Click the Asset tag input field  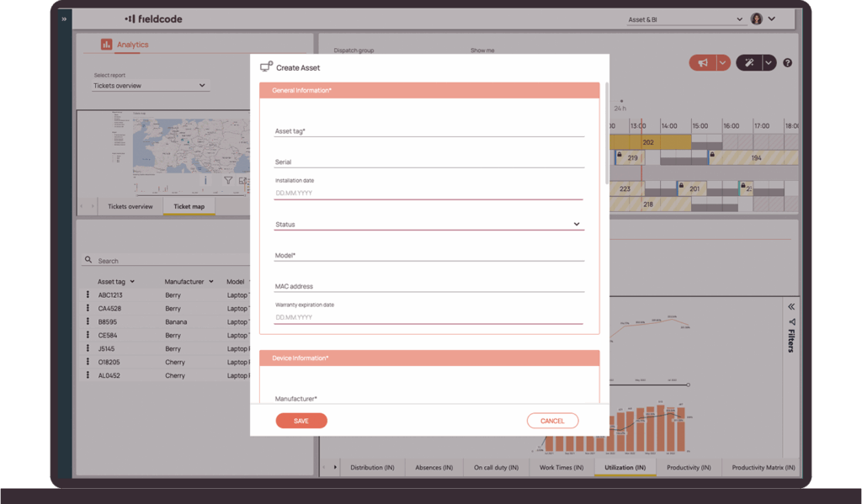click(428, 131)
